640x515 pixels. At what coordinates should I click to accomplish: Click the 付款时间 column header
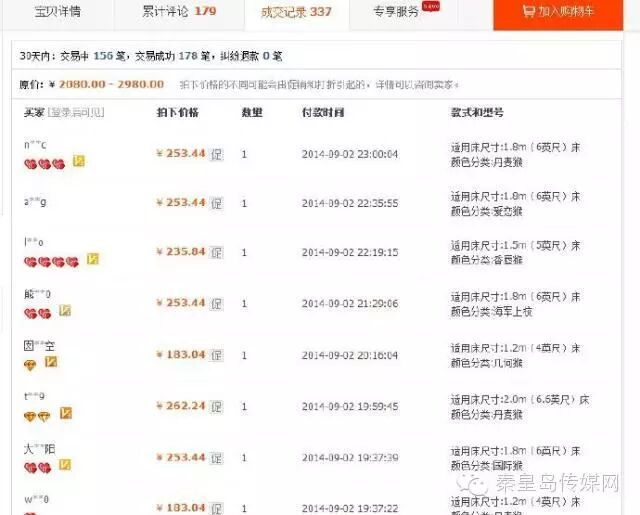[x=323, y=112]
